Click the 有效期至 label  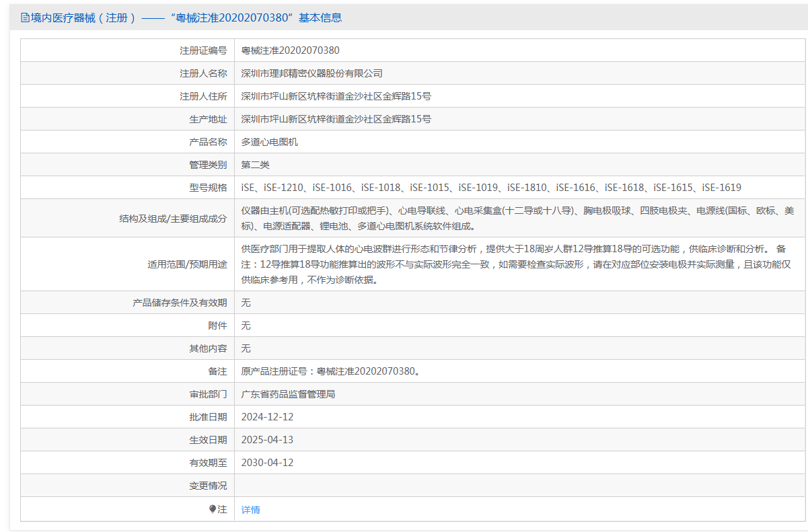click(208, 463)
